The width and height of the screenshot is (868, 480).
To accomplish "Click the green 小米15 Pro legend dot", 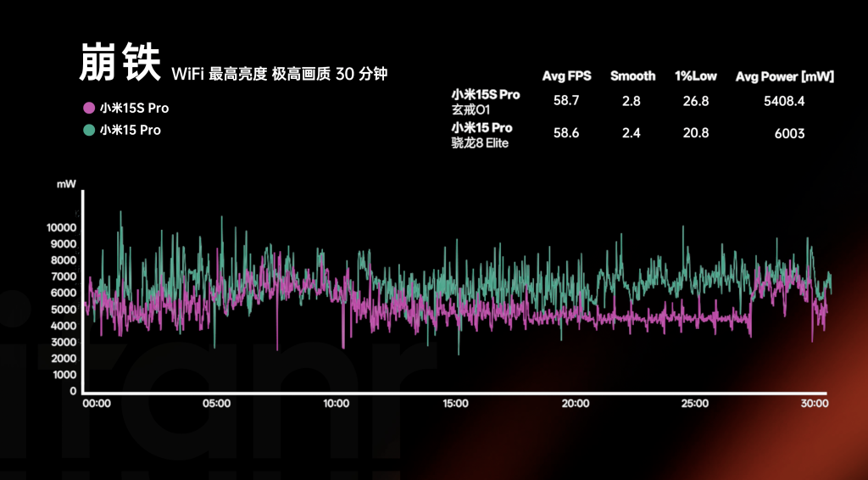I will pyautogui.click(x=88, y=130).
